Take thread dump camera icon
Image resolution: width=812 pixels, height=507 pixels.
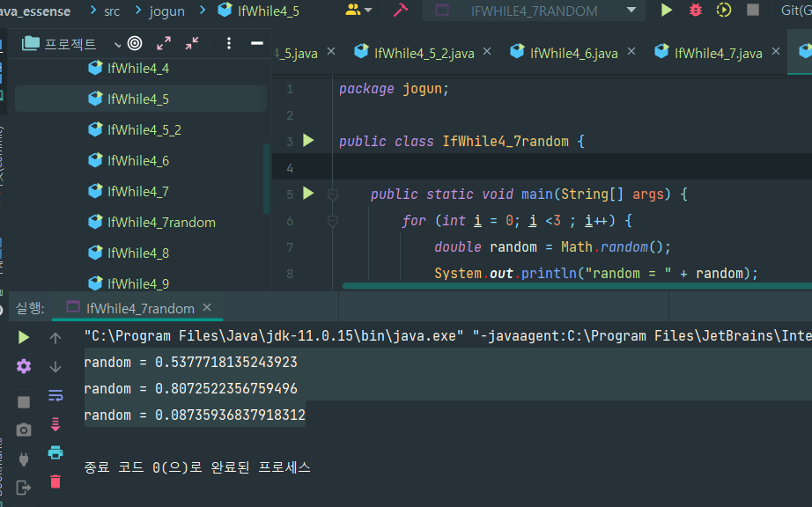pyautogui.click(x=24, y=430)
